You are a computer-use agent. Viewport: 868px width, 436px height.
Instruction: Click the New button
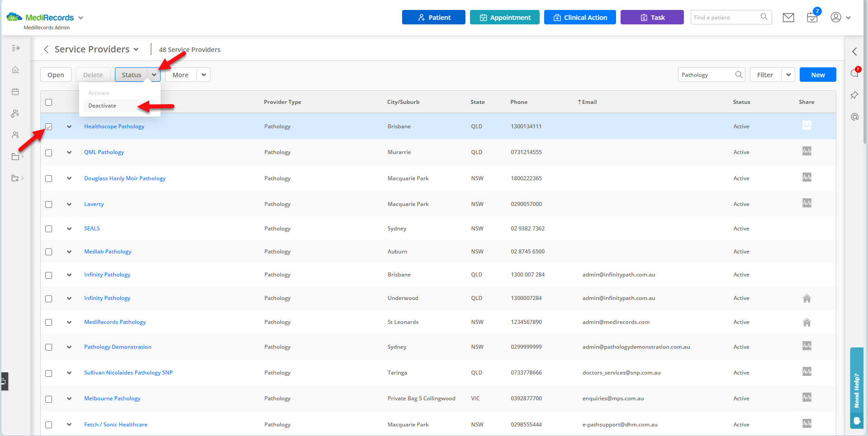click(x=817, y=75)
